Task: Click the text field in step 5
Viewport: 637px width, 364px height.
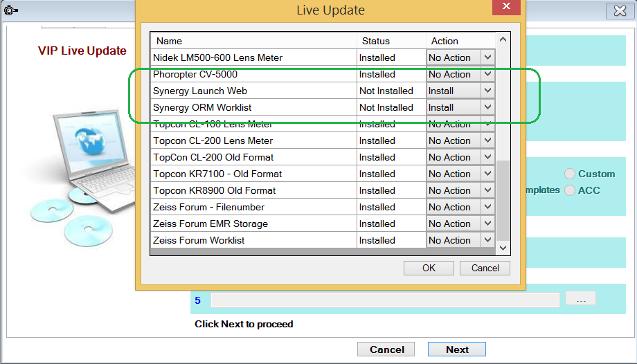Action: (385, 300)
